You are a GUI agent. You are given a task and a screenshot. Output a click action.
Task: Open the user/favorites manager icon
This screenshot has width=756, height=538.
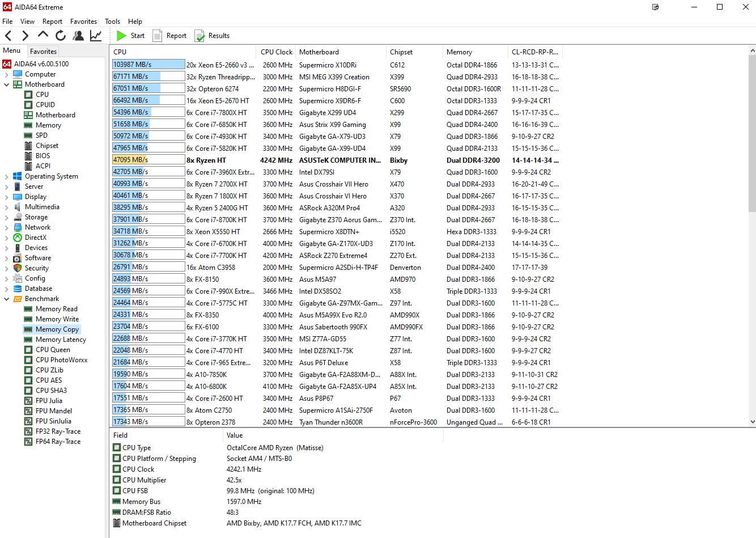78,36
